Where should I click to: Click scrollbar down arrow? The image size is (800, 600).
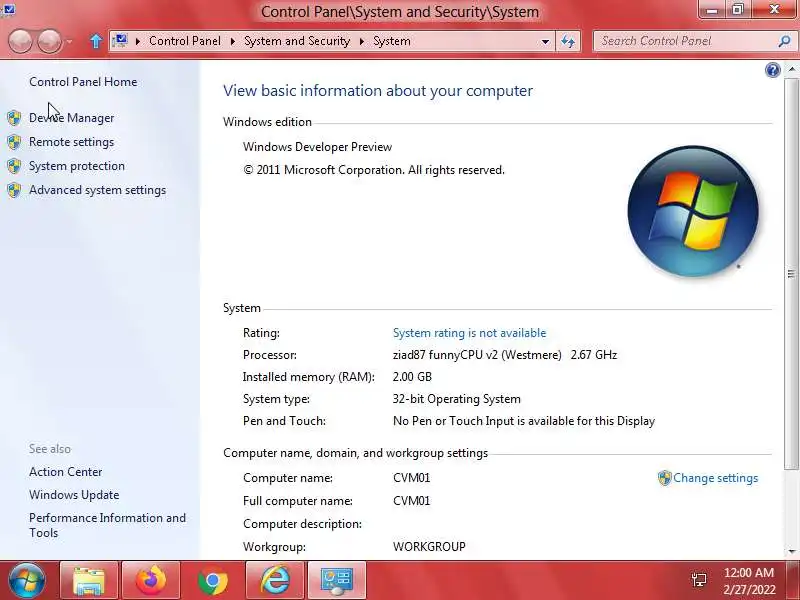(x=791, y=552)
